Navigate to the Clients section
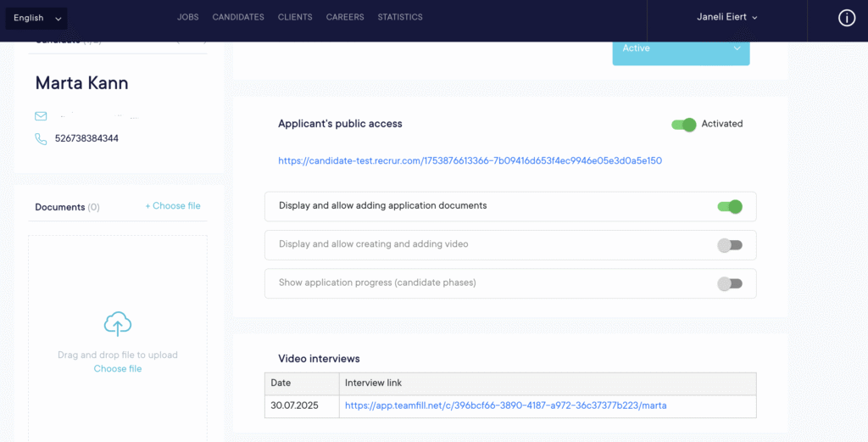868x442 pixels. coord(295,17)
